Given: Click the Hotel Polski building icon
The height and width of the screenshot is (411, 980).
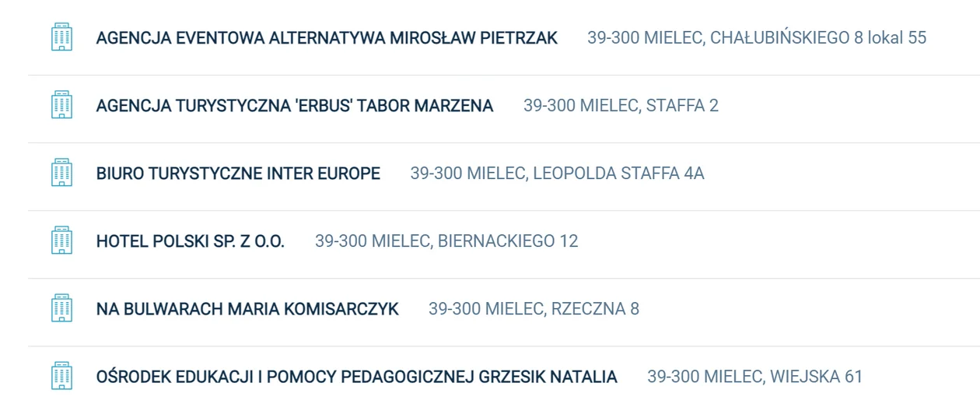Looking at the screenshot, I should [61, 241].
